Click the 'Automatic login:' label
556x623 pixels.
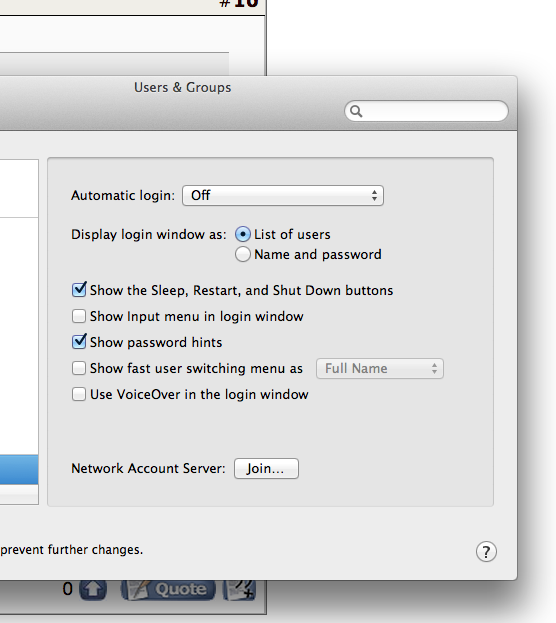123,195
